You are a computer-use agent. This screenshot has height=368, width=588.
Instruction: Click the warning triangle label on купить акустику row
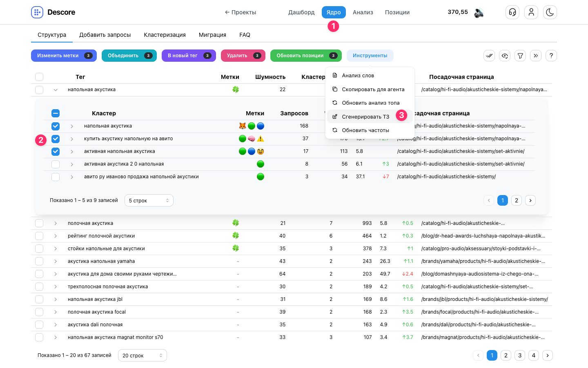pos(261,139)
